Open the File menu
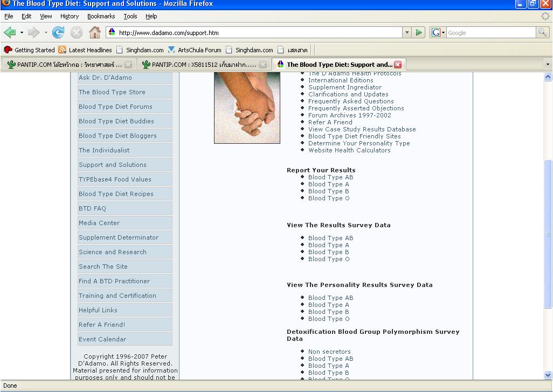Screen dimensions: 553x392 click(x=9, y=16)
